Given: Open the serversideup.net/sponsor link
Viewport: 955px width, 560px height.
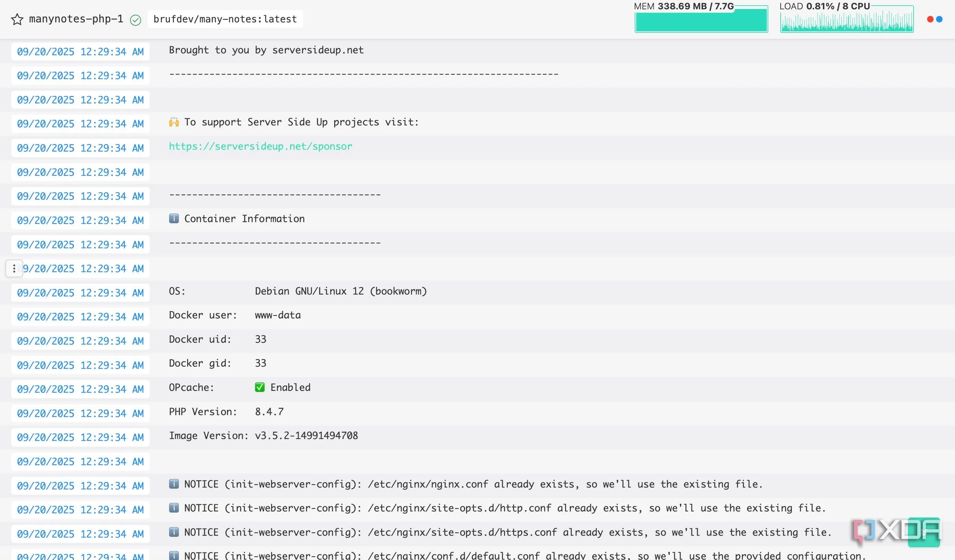Looking at the screenshot, I should pos(260,146).
